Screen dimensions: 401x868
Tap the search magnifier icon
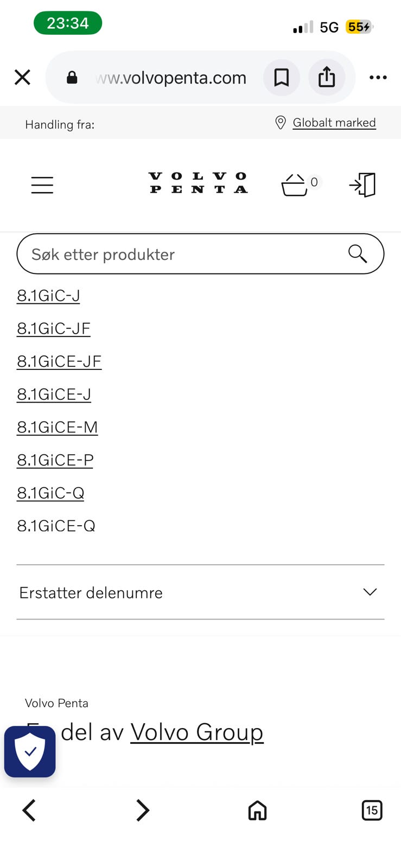pyautogui.click(x=358, y=253)
